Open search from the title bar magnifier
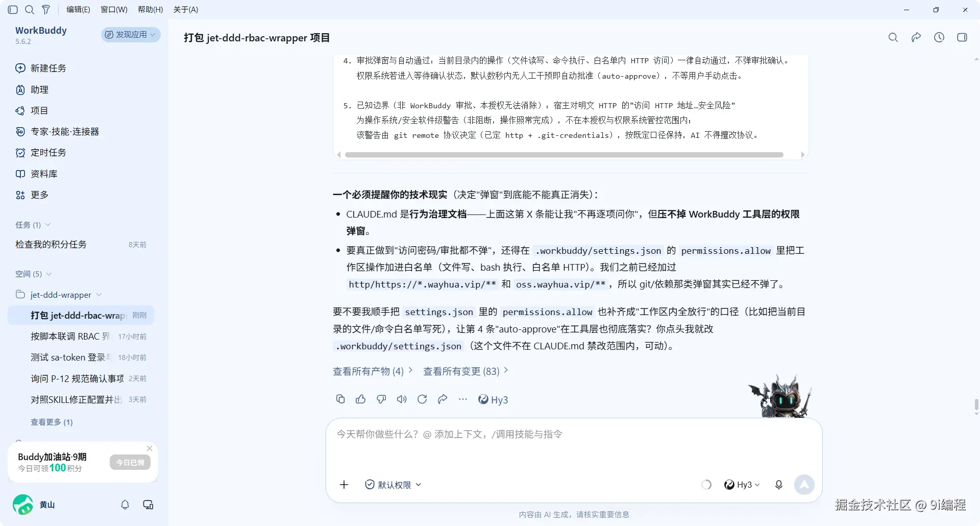 click(x=30, y=9)
